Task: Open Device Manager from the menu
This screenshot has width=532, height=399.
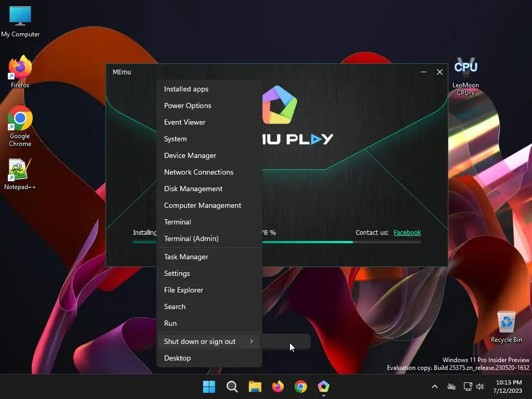Action: [x=209, y=155]
